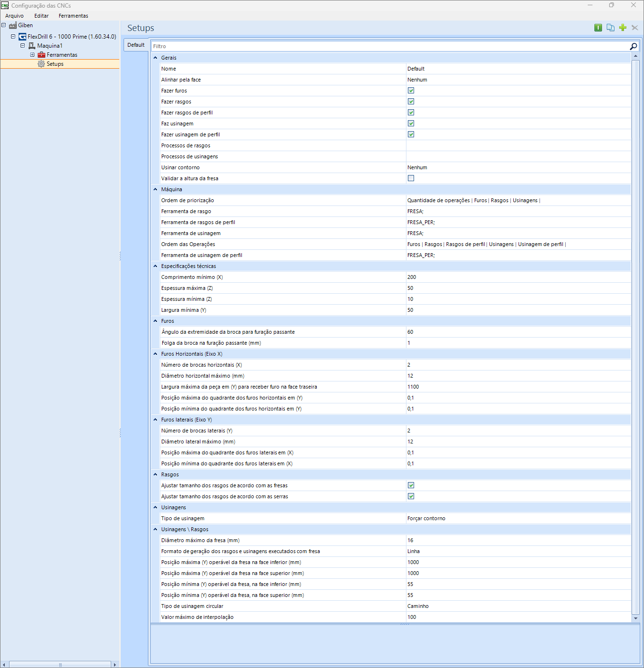Viewport: 644px width, 668px height.
Task: Click the Comprimento mínimo (X) value 200
Action: click(x=519, y=277)
